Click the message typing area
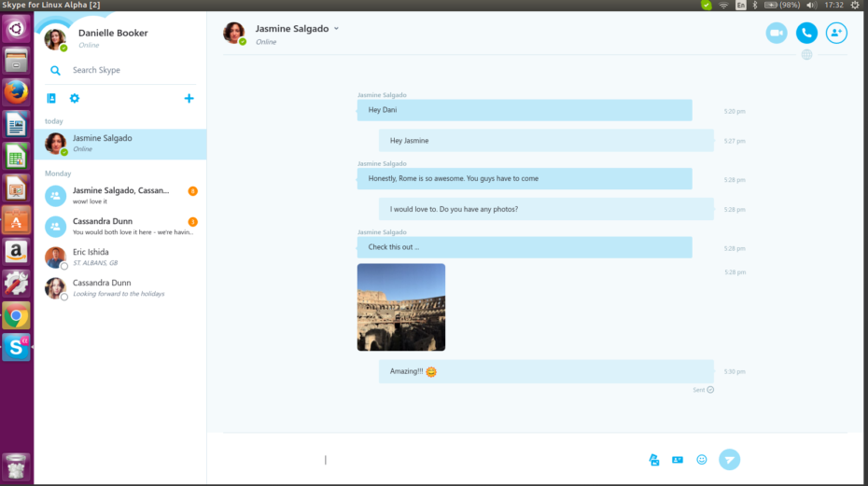This screenshot has height=486, width=868. click(x=467, y=460)
